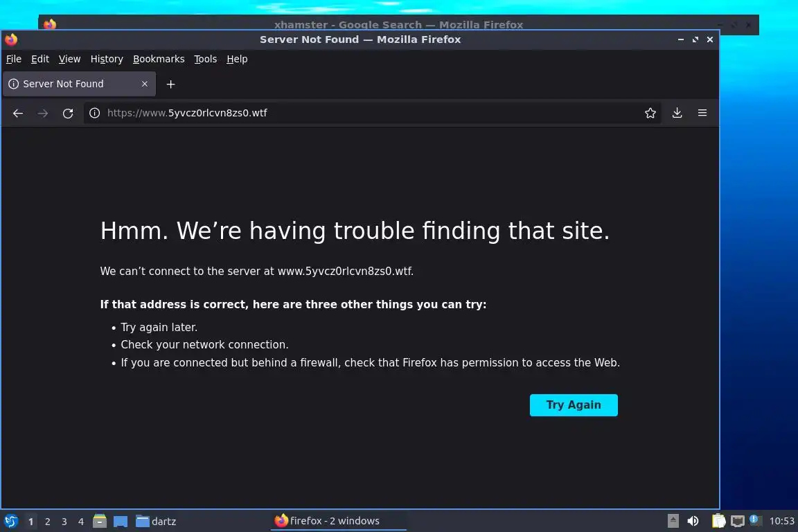798x532 pixels.
Task: Minimize the Server Not Found window
Action: [x=681, y=39]
